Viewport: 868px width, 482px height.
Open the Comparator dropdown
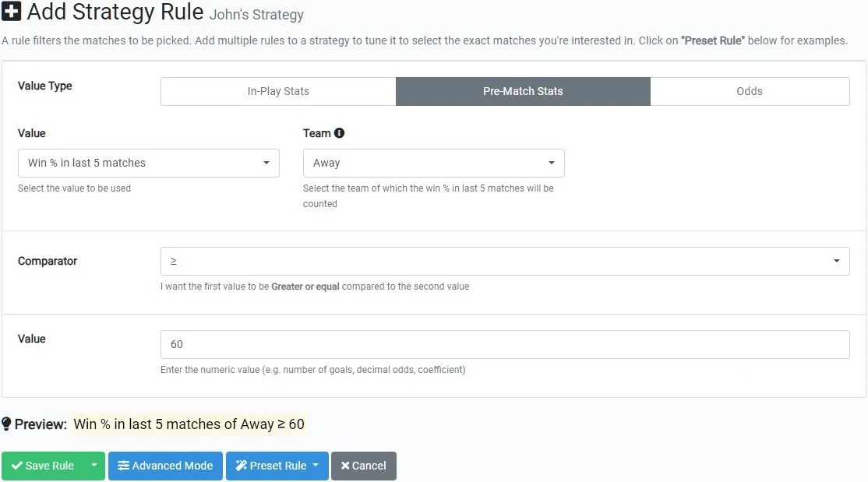pyautogui.click(x=504, y=261)
